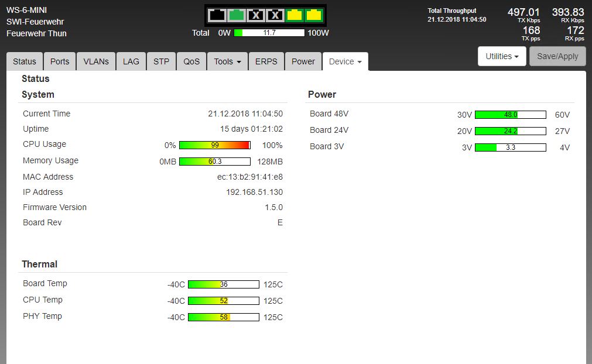Expand the Device dropdown tab
This screenshot has width=592, height=364.
[345, 61]
